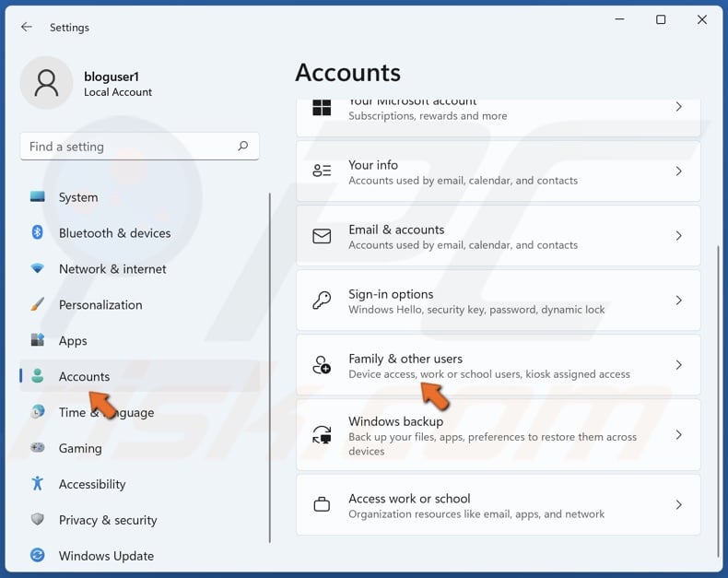Image resolution: width=728 pixels, height=578 pixels.
Task: Click the Your info icon
Action: (322, 171)
